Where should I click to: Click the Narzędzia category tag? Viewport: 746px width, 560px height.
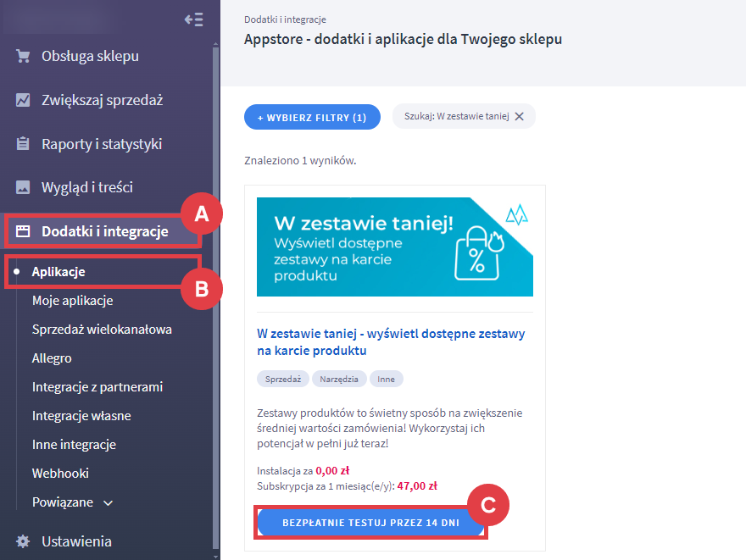click(x=339, y=380)
